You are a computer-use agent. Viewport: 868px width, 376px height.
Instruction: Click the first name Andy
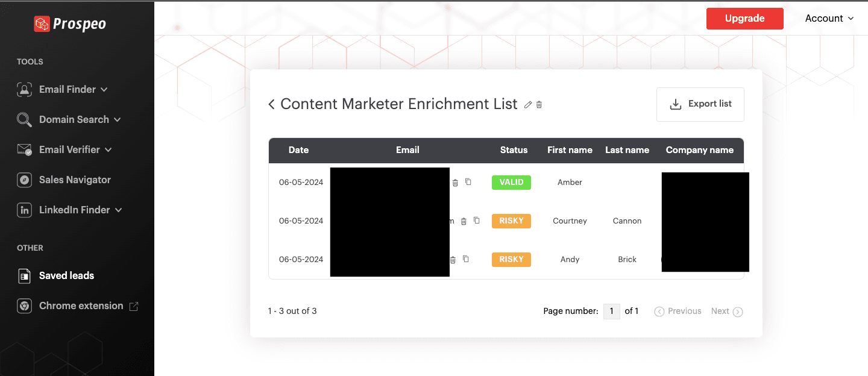click(570, 259)
